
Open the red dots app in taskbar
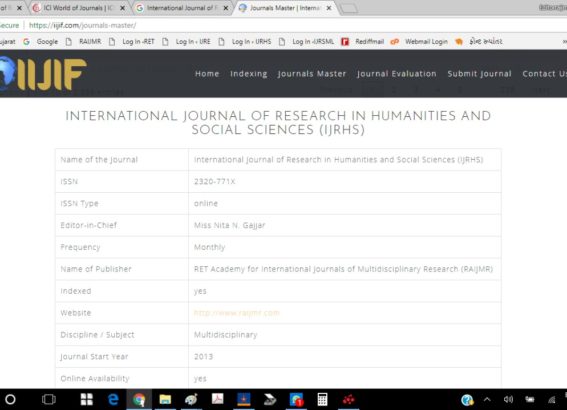[x=349, y=400]
